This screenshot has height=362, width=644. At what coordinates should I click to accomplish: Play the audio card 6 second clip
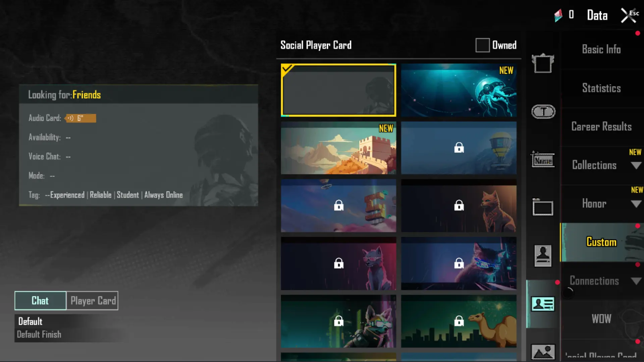pyautogui.click(x=80, y=118)
